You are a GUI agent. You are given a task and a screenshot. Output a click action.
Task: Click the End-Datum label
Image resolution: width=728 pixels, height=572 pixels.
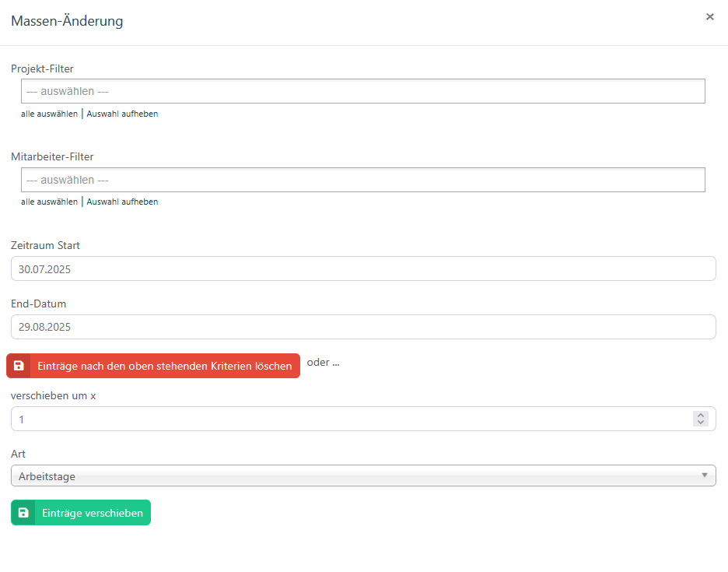pos(39,304)
